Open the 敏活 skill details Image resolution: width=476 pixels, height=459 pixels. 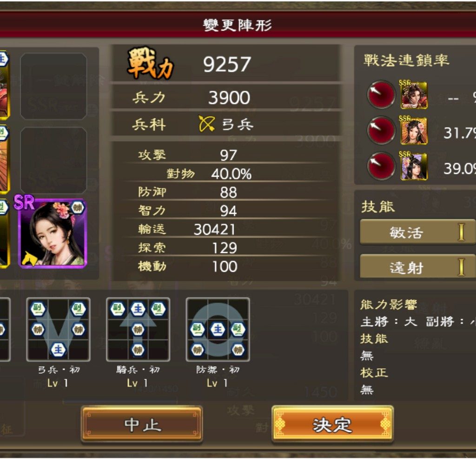click(418, 232)
